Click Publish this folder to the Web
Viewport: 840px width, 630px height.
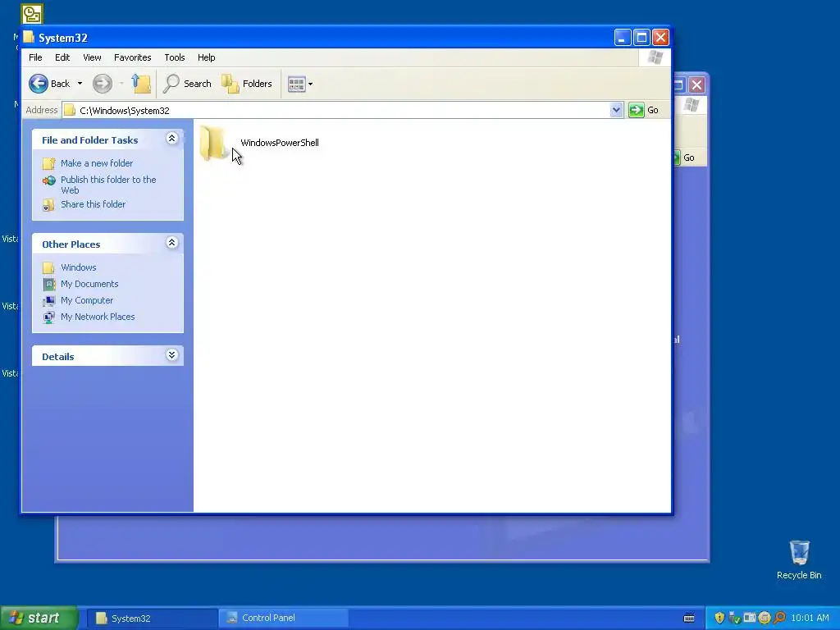click(x=108, y=185)
